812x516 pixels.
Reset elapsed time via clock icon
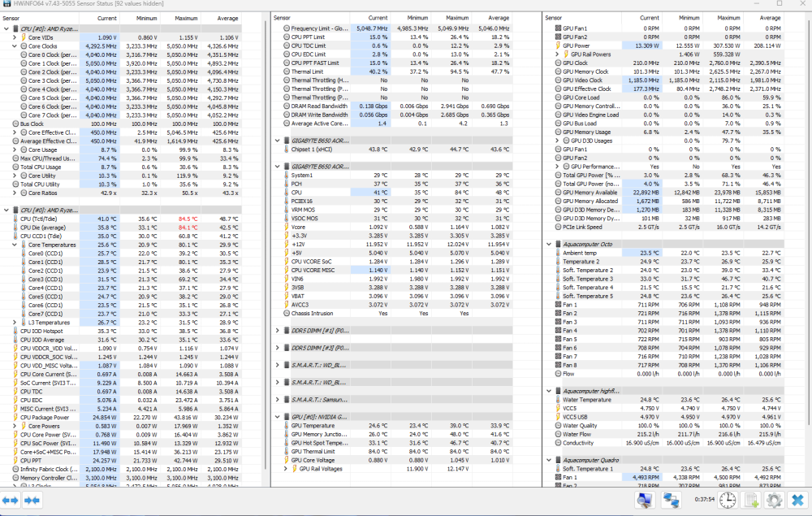[x=728, y=501]
